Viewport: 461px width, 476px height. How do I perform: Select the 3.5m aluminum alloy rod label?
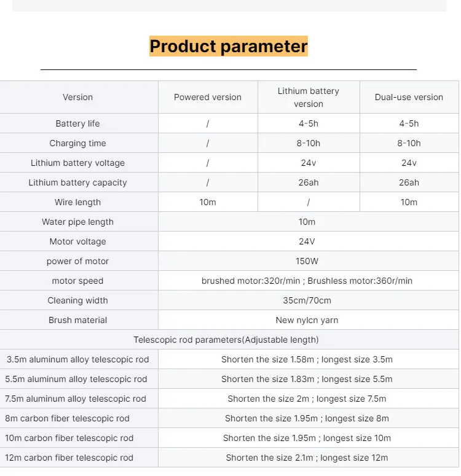(x=78, y=359)
